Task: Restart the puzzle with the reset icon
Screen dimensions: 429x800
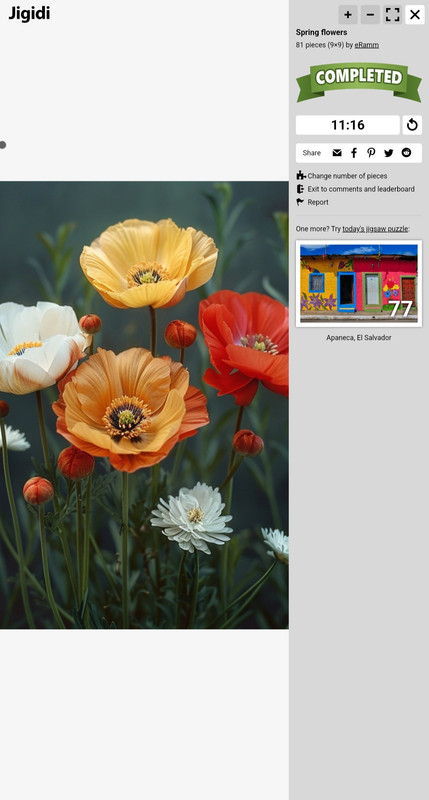Action: click(412, 125)
